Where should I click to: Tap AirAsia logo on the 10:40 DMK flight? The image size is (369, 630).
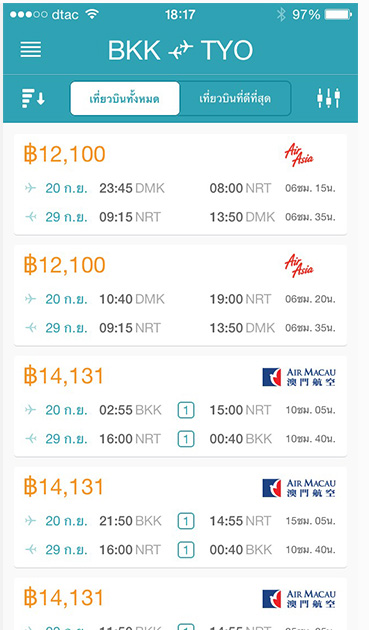tap(299, 266)
